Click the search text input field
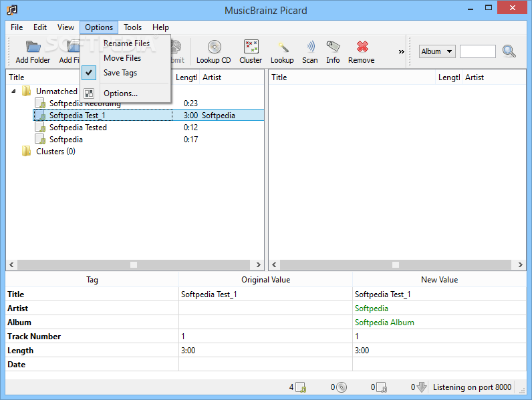The width and height of the screenshot is (532, 400). coord(478,51)
